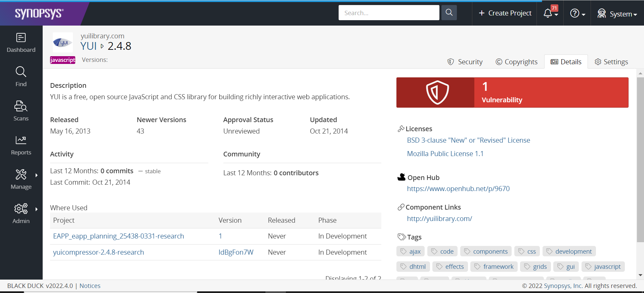Open the Admin gears icon
The height and width of the screenshot is (293, 644).
tap(21, 209)
